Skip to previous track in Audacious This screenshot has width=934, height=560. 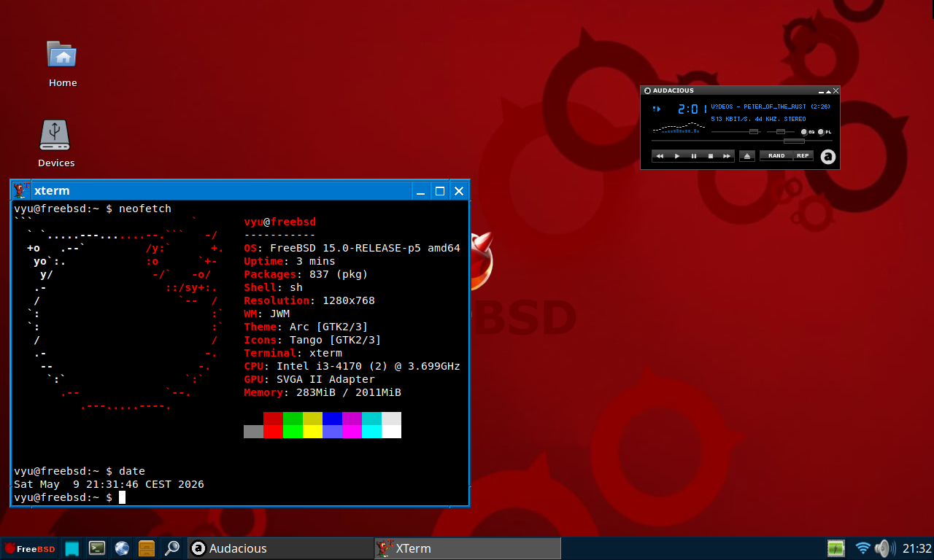[x=660, y=156]
